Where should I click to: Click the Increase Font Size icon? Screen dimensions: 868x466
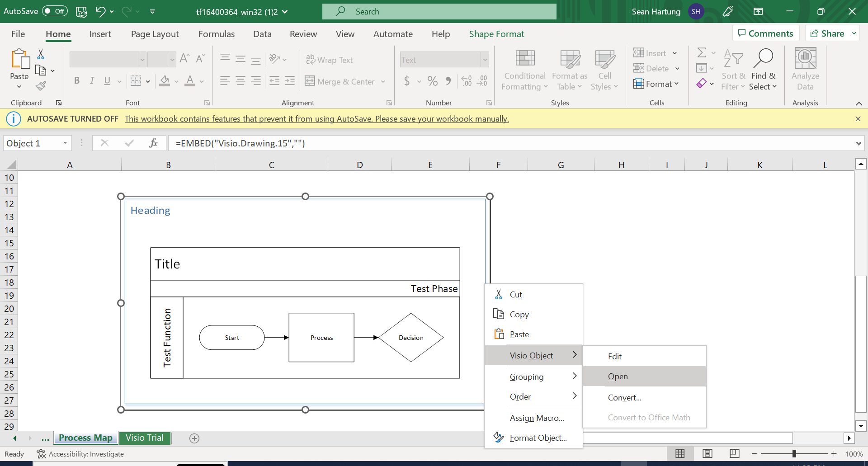pyautogui.click(x=184, y=59)
